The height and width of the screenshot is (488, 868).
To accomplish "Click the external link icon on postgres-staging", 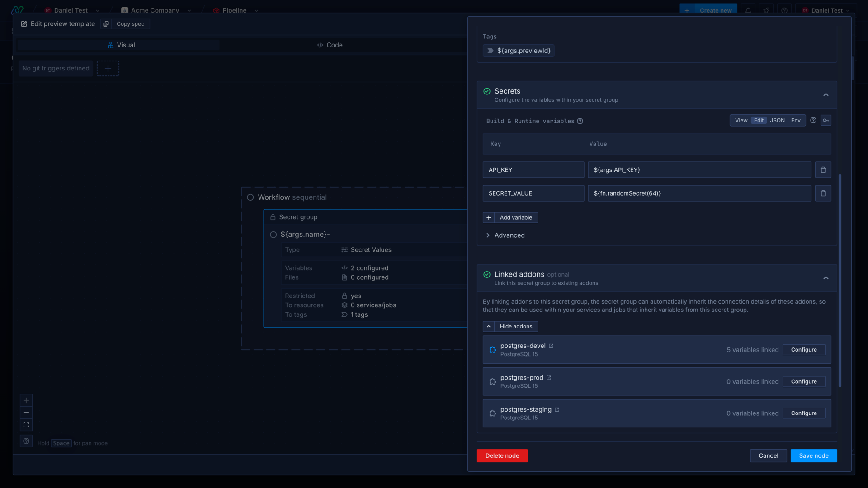I will [557, 409].
